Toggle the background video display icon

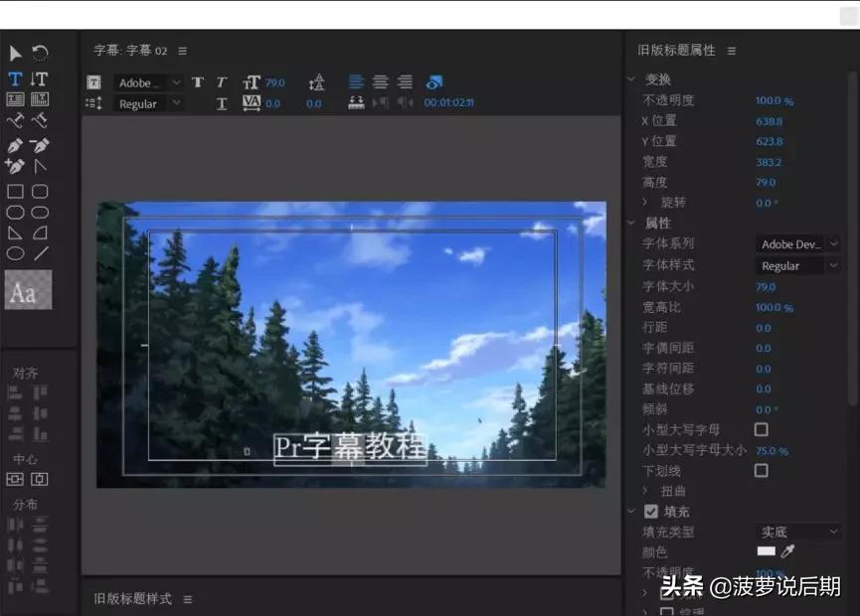(x=434, y=82)
